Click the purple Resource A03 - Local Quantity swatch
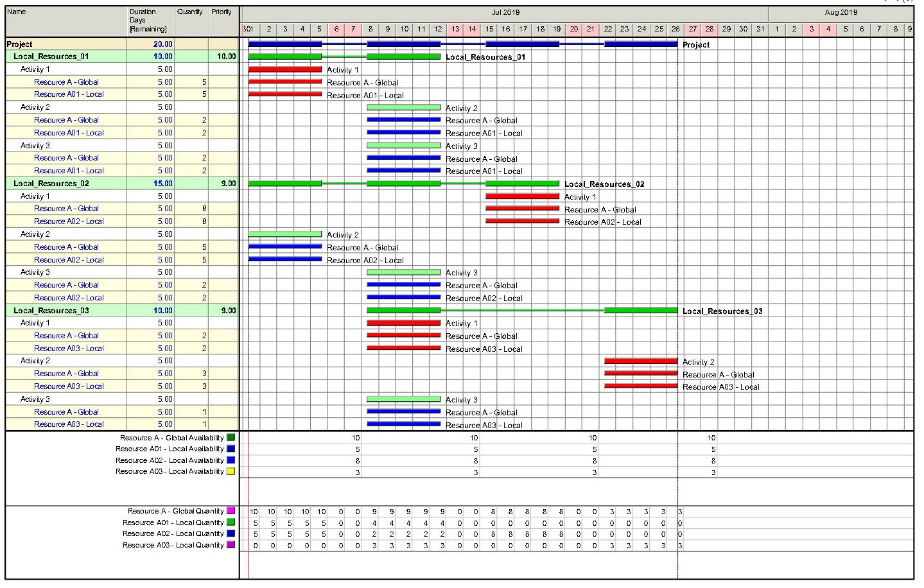This screenshot has height=588, width=924. pyautogui.click(x=231, y=545)
